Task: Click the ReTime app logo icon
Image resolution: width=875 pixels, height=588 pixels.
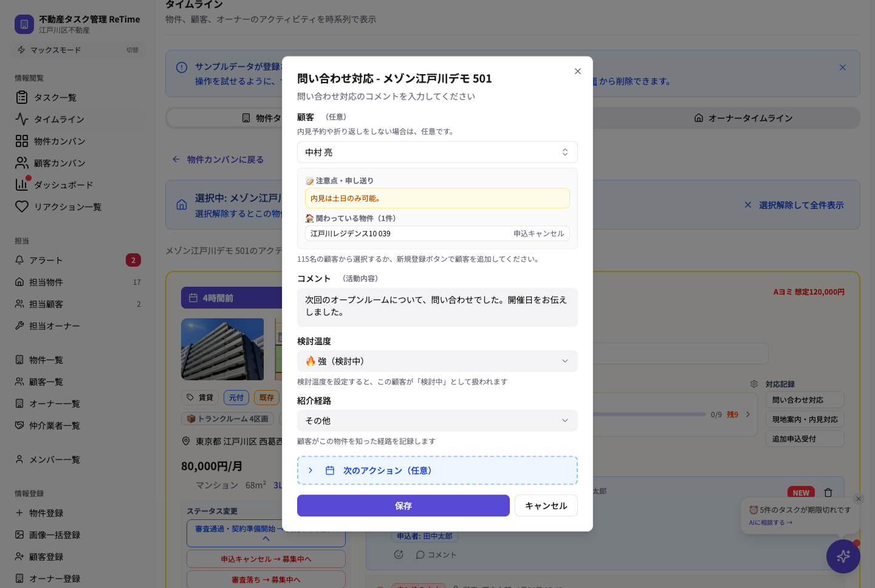Action: pos(24,24)
